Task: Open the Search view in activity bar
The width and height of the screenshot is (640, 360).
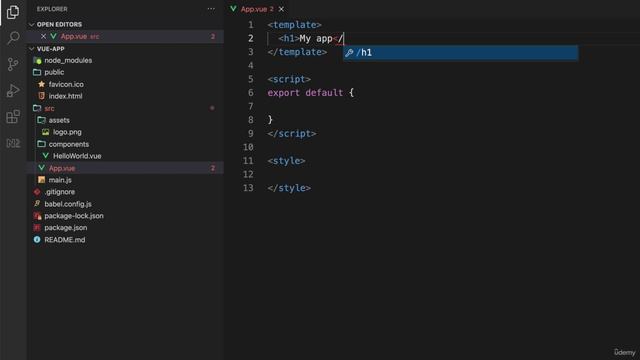Action: pos(13,38)
